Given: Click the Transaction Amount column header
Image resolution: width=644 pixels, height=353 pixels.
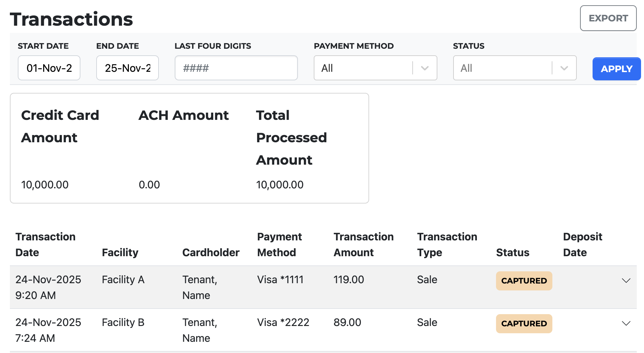Looking at the screenshot, I should [x=363, y=245].
